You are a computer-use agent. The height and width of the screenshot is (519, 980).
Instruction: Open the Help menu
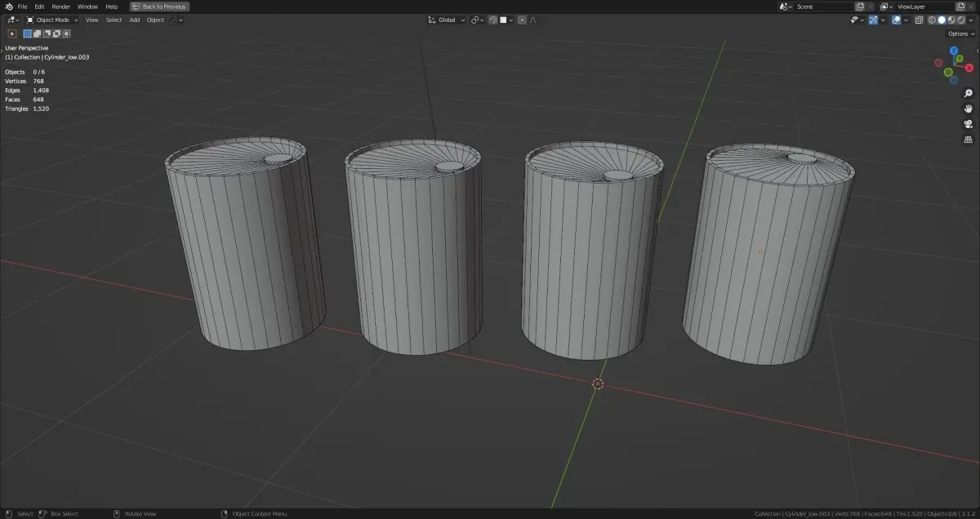112,7
